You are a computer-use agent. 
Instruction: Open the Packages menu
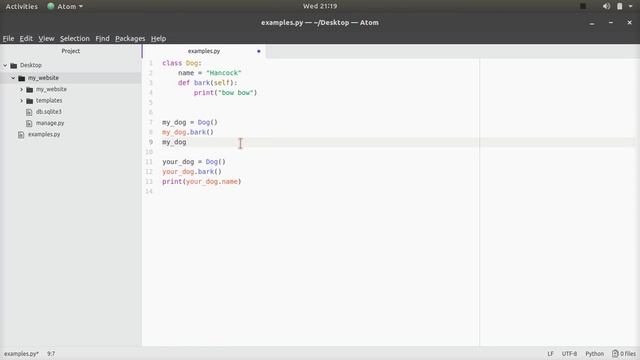pos(130,38)
